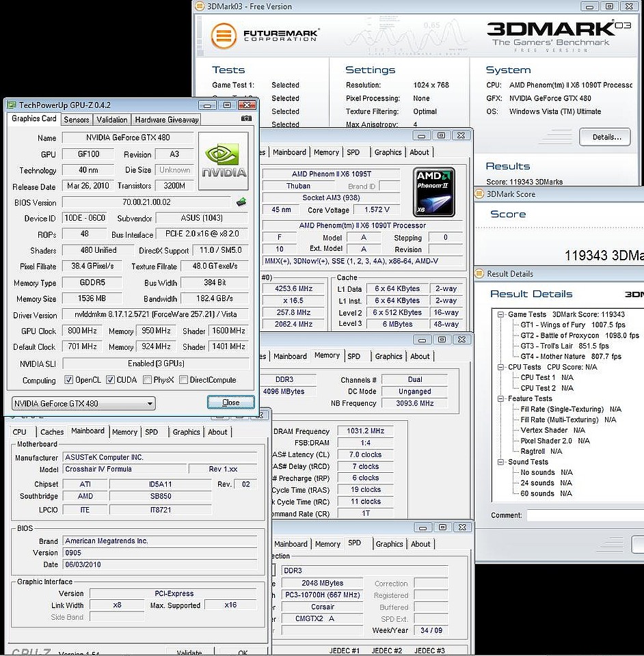644x656 pixels.
Task: Select GT4 - Mother Nature result row
Action: tap(570, 357)
